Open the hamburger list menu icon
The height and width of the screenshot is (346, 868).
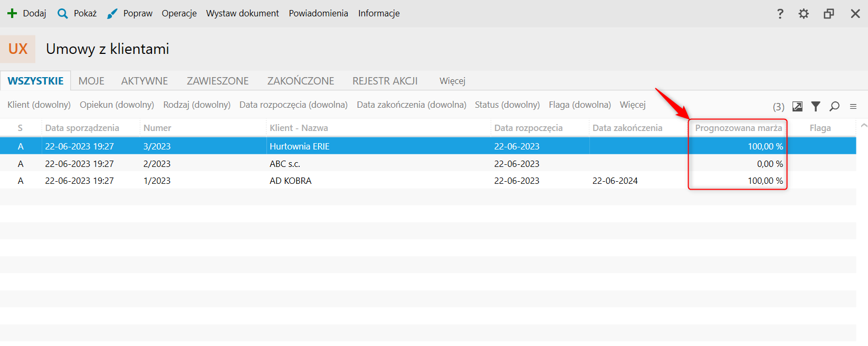(853, 107)
